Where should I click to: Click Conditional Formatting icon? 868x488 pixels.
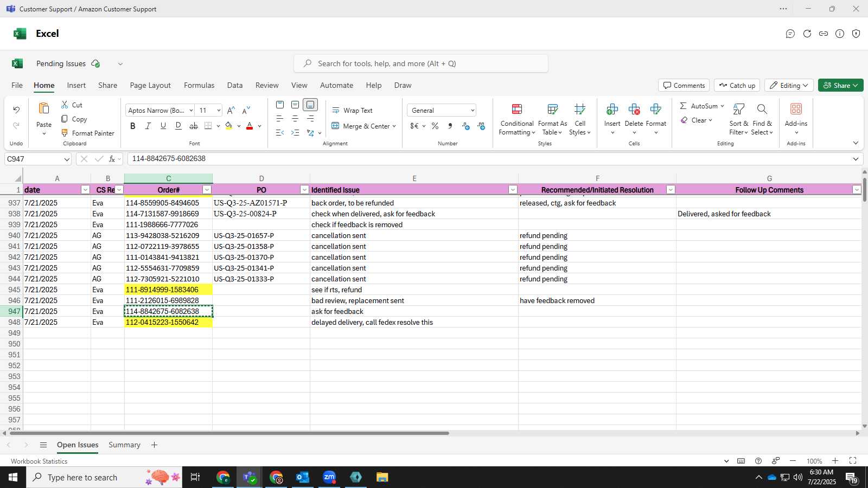point(517,109)
